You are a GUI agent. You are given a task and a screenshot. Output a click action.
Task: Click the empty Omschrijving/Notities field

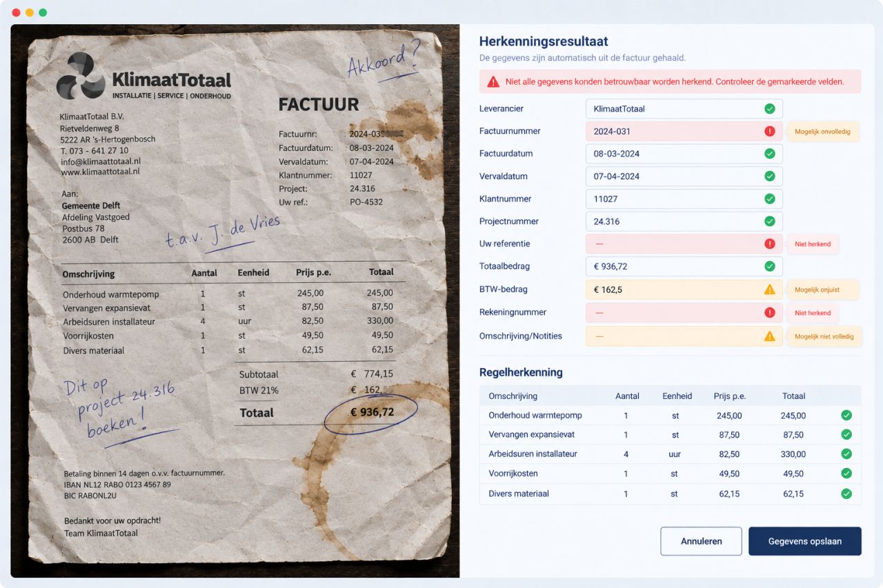point(684,336)
